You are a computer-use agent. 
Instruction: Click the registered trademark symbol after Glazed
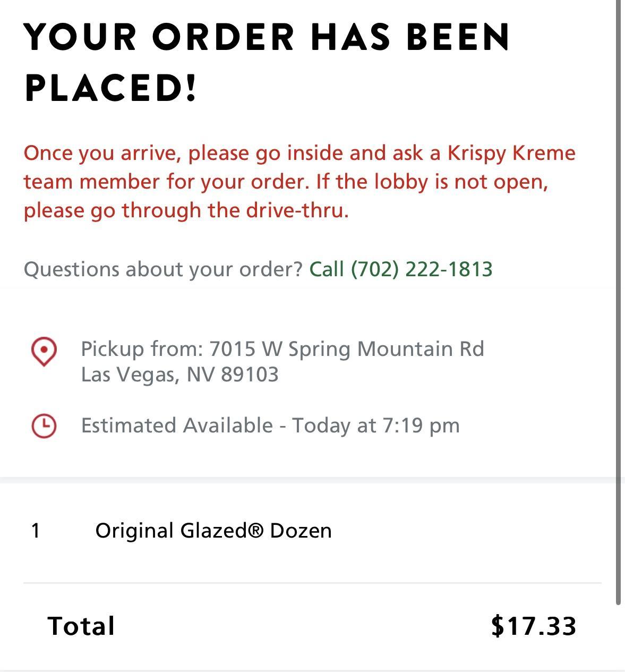coord(255,530)
